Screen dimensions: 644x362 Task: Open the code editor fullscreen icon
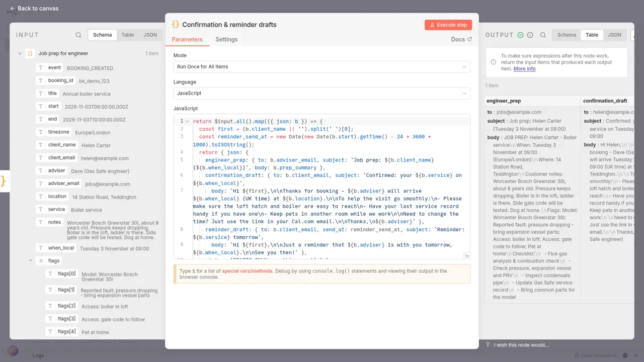click(x=467, y=256)
